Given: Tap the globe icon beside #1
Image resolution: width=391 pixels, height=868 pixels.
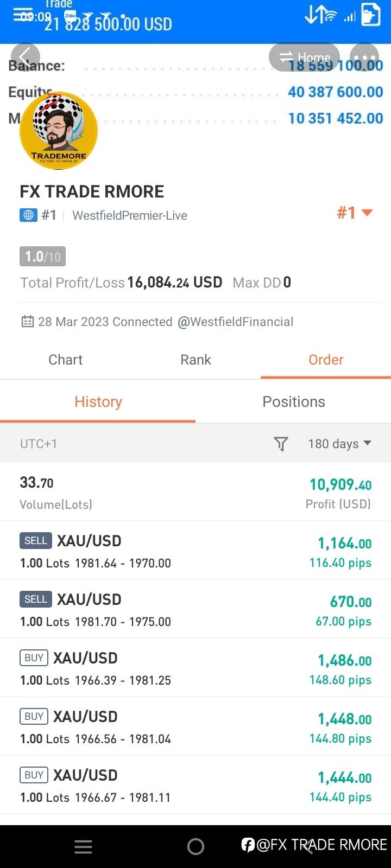Looking at the screenshot, I should (28, 215).
